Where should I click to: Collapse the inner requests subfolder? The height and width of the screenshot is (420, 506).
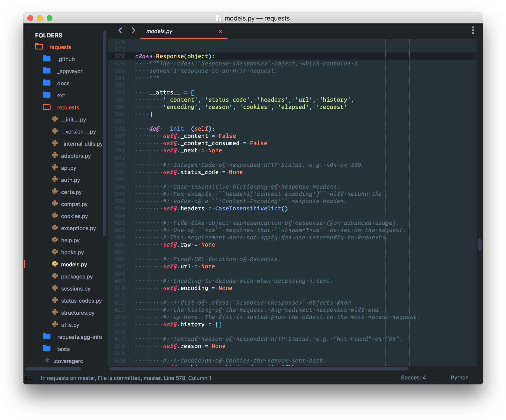click(68, 107)
